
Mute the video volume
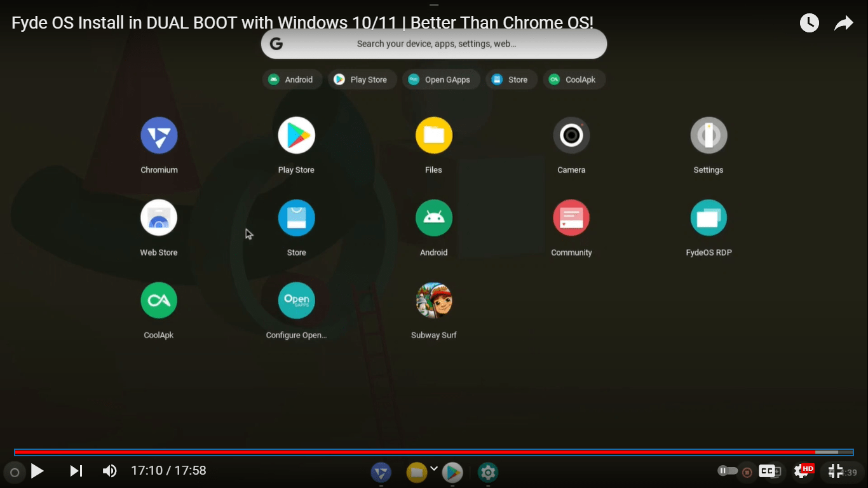pyautogui.click(x=109, y=471)
